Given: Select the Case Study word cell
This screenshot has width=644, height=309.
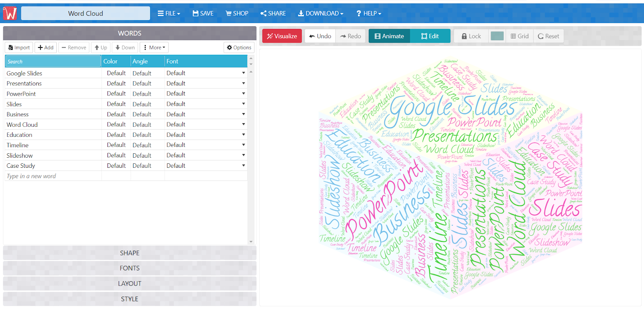Looking at the screenshot, I should coord(53,165).
